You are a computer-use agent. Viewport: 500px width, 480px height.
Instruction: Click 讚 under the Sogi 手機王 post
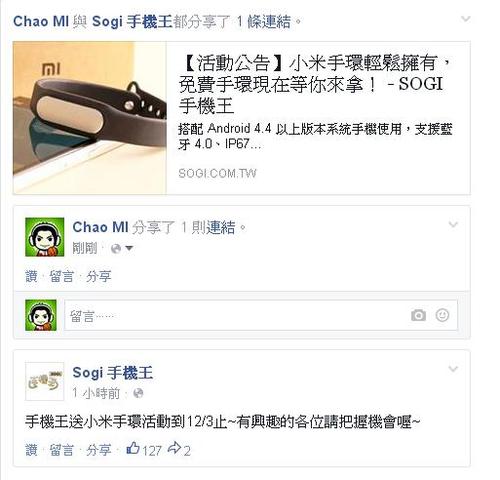[31, 450]
